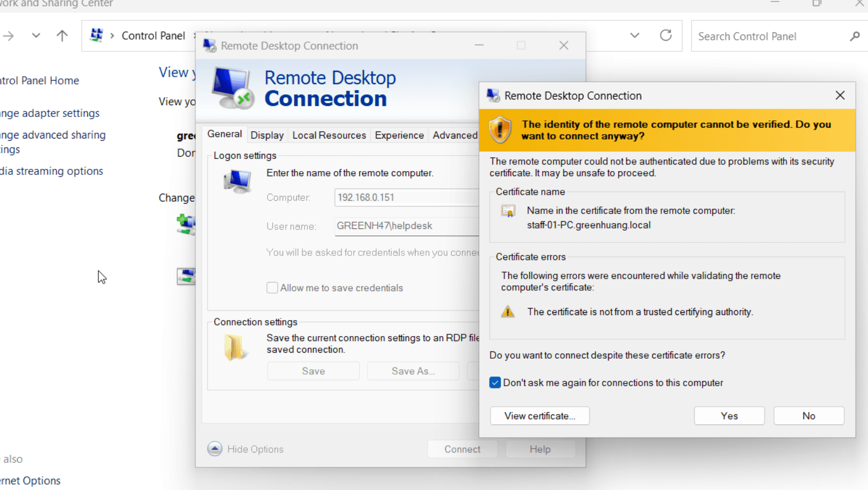Open the Local Resources tab
The height and width of the screenshot is (490, 868).
tap(329, 135)
